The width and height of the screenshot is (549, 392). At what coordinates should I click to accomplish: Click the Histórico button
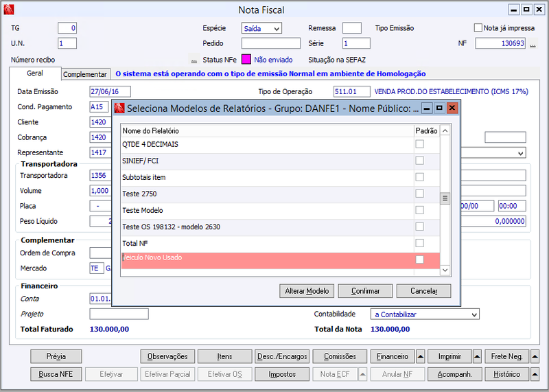pos(507,374)
